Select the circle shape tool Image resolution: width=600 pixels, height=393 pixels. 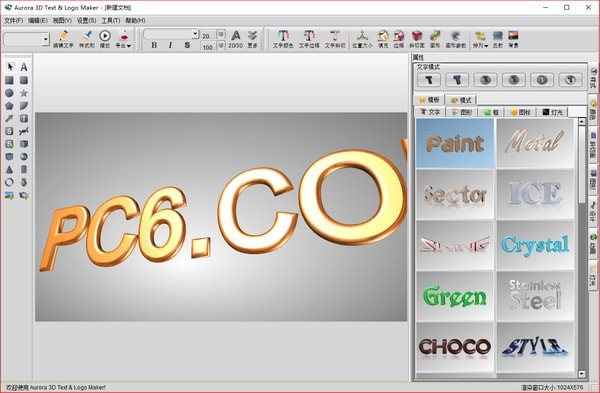10,93
